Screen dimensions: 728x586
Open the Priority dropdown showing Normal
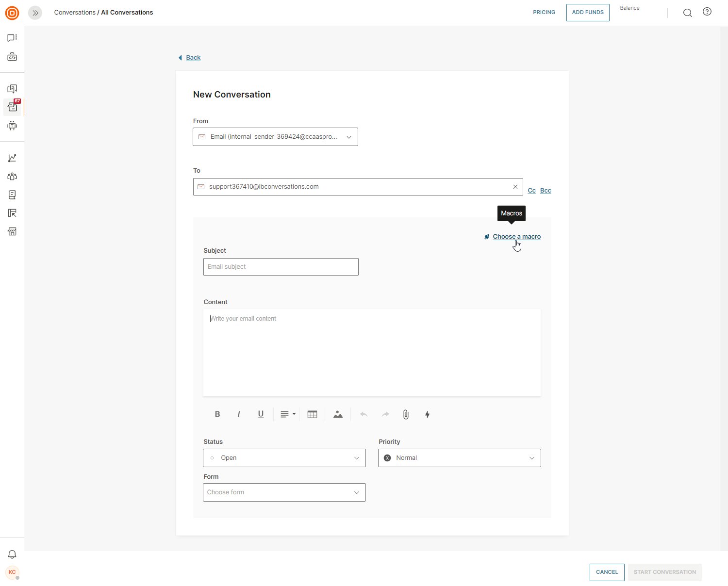(459, 458)
